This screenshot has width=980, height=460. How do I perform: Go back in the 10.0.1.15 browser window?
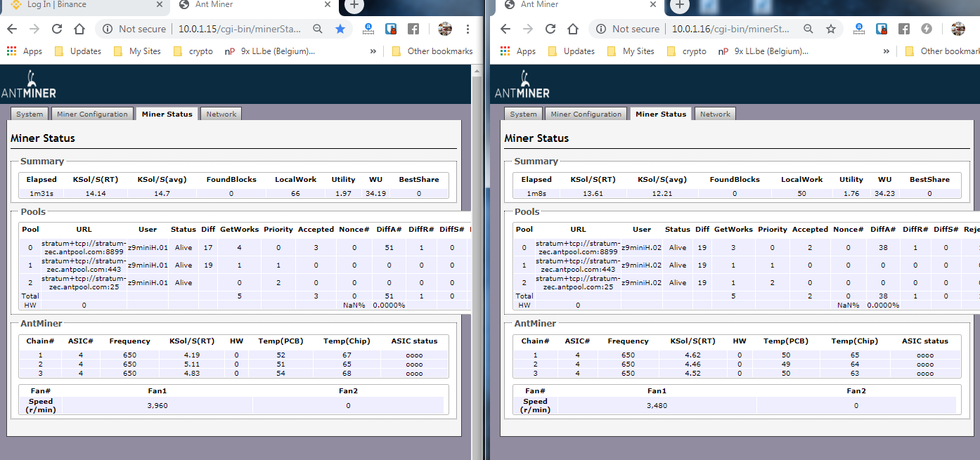tap(13, 29)
